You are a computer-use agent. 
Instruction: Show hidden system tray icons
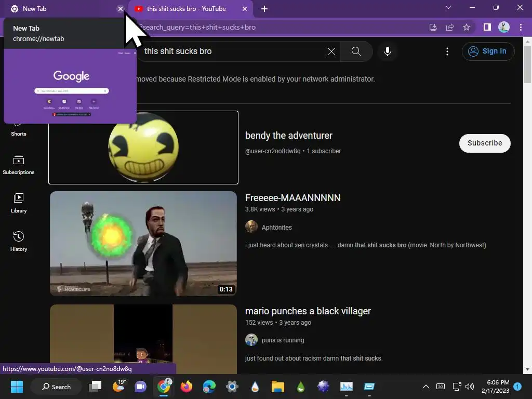click(426, 387)
